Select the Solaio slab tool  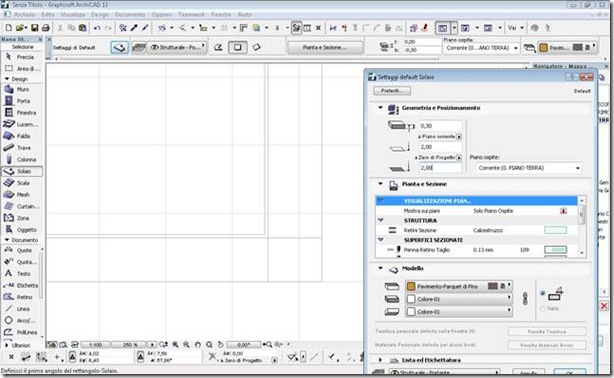click(22, 172)
